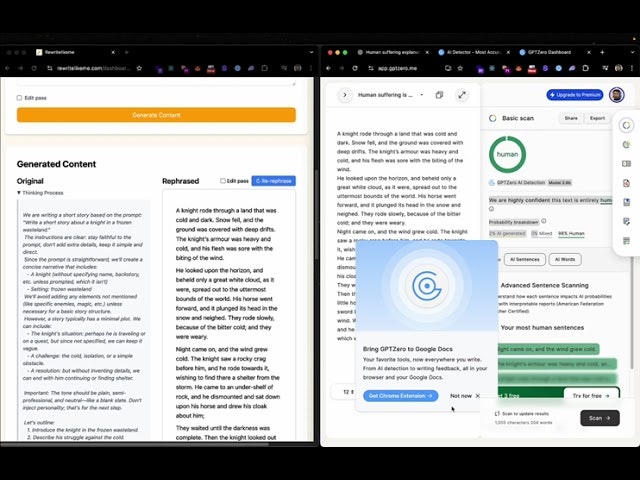This screenshot has height=480, width=640.
Task: Click the Try for free button
Action: (x=591, y=396)
